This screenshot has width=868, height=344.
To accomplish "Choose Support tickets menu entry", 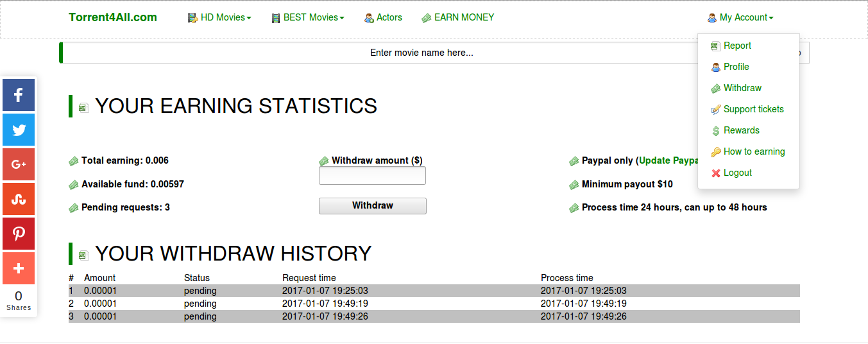I will (753, 109).
